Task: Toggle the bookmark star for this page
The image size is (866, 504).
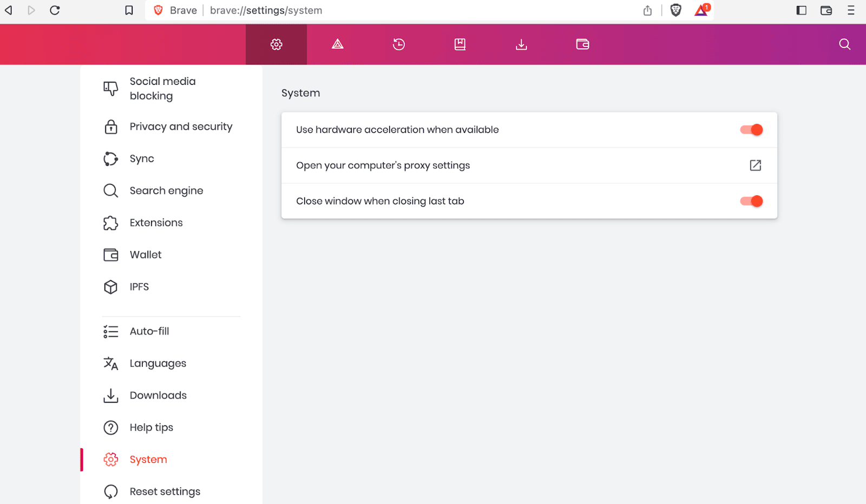Action: 128,10
